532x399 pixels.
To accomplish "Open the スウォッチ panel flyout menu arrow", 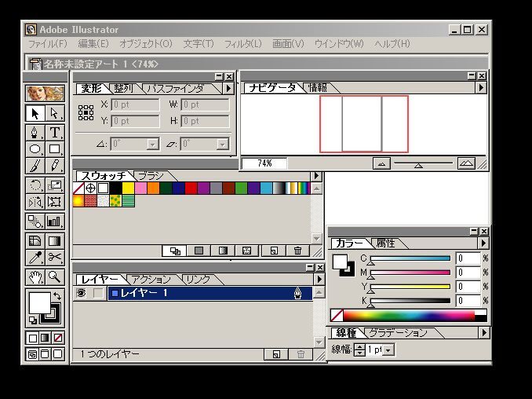I will 316,176.
